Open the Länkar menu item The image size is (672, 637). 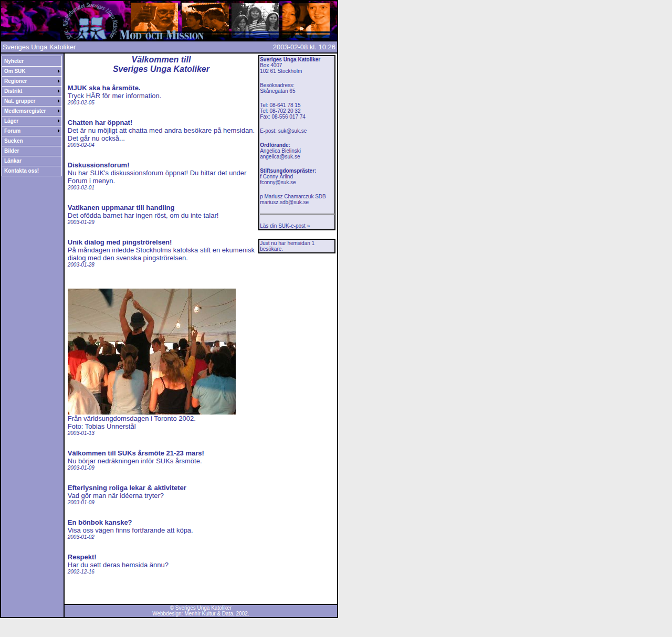coord(31,161)
